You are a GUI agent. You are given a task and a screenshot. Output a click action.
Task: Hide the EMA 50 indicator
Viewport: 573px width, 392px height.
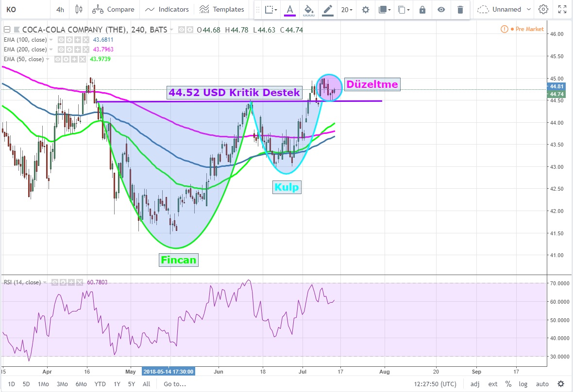[58, 59]
